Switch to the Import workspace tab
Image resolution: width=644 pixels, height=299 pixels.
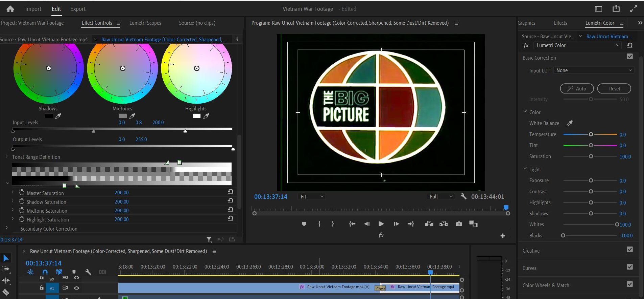[x=33, y=9]
